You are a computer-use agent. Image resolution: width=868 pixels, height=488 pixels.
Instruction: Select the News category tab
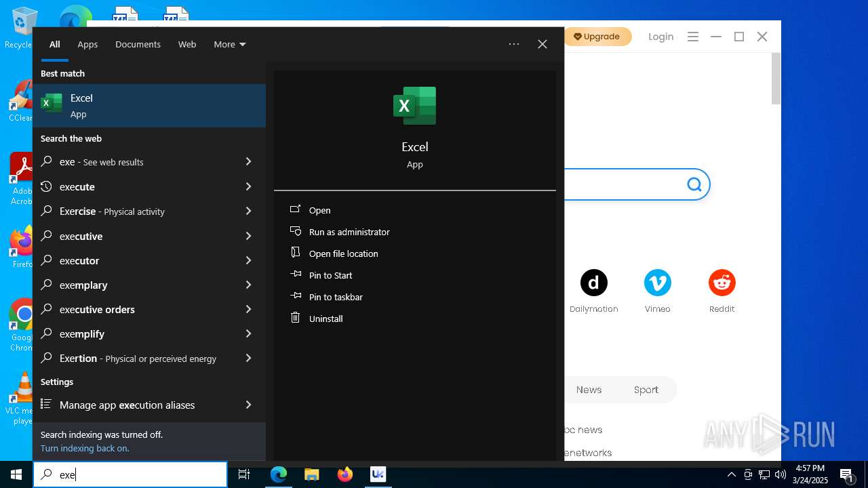point(589,390)
